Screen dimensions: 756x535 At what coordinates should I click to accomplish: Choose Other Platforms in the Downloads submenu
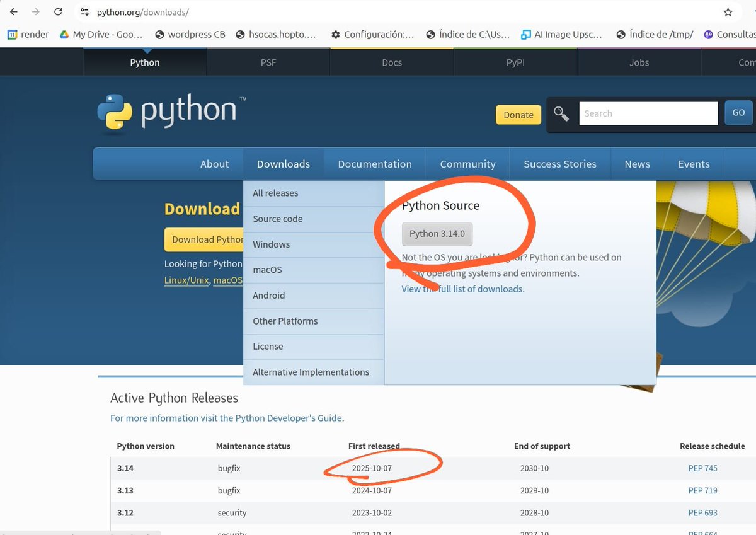pyautogui.click(x=314, y=321)
